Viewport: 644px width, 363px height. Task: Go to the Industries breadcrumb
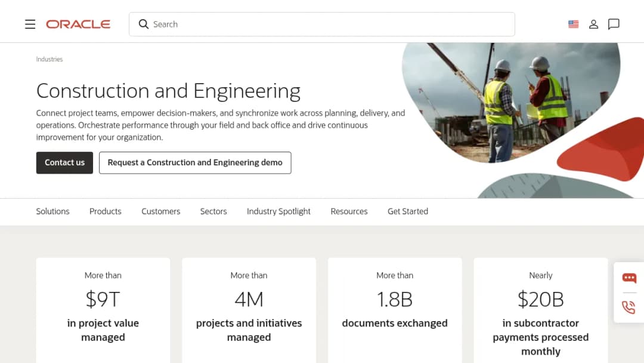point(49,59)
